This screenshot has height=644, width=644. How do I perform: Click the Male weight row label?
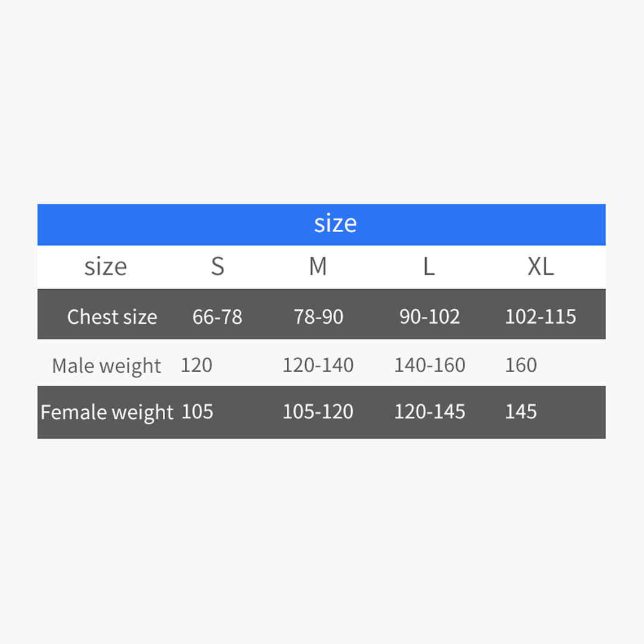pos(106,366)
